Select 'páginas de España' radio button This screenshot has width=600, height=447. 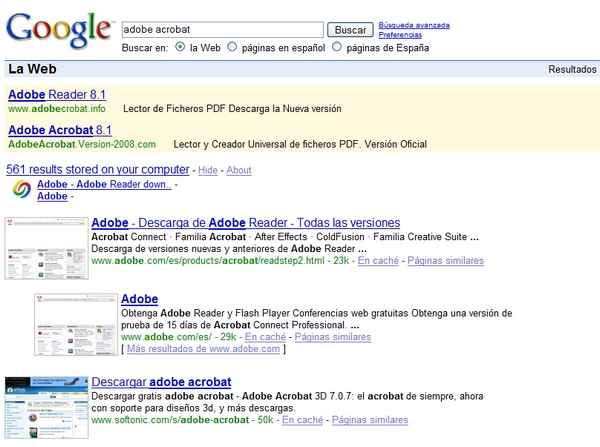pyautogui.click(x=336, y=47)
